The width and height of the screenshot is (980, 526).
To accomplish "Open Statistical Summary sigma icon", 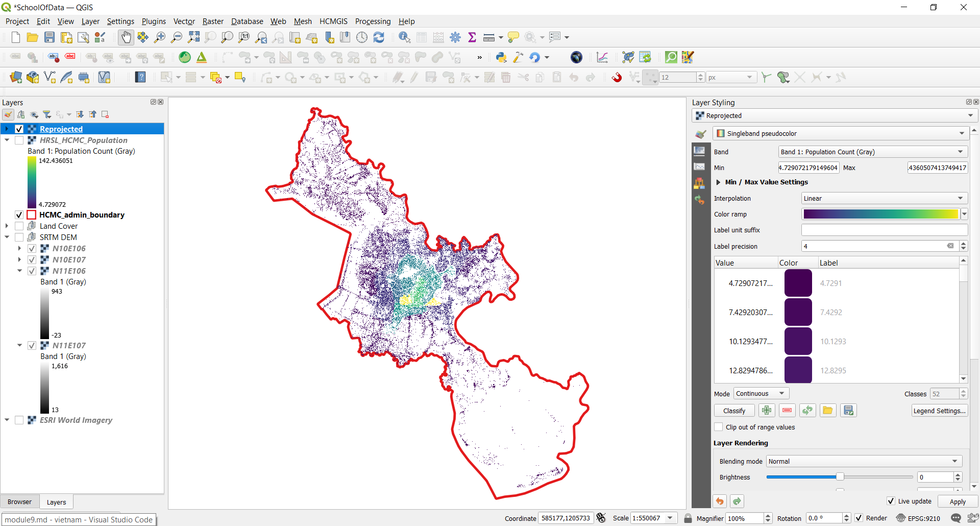I will 472,37.
